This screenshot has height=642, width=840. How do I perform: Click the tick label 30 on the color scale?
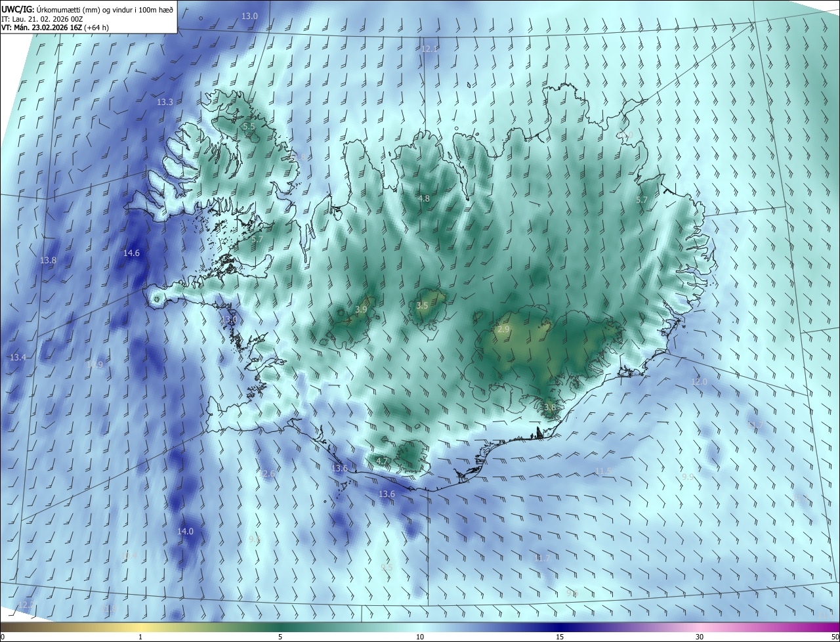(x=700, y=637)
